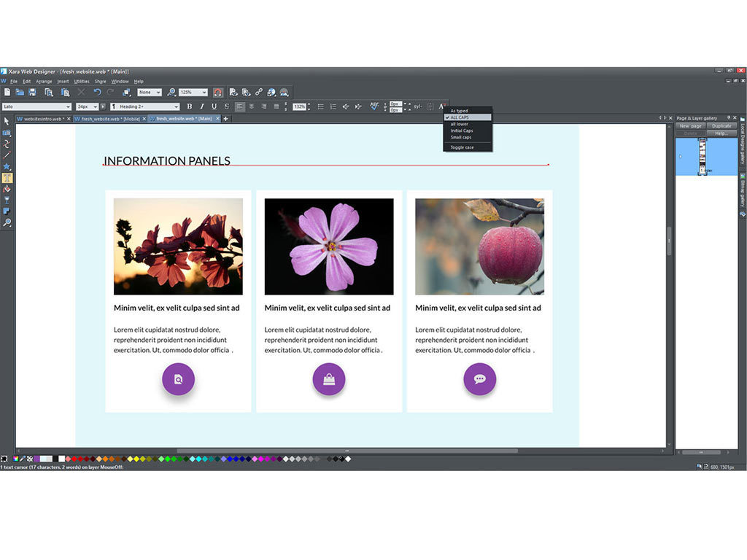The height and width of the screenshot is (560, 747).
Task: Open the Lato font dropdown
Action: pos(36,106)
